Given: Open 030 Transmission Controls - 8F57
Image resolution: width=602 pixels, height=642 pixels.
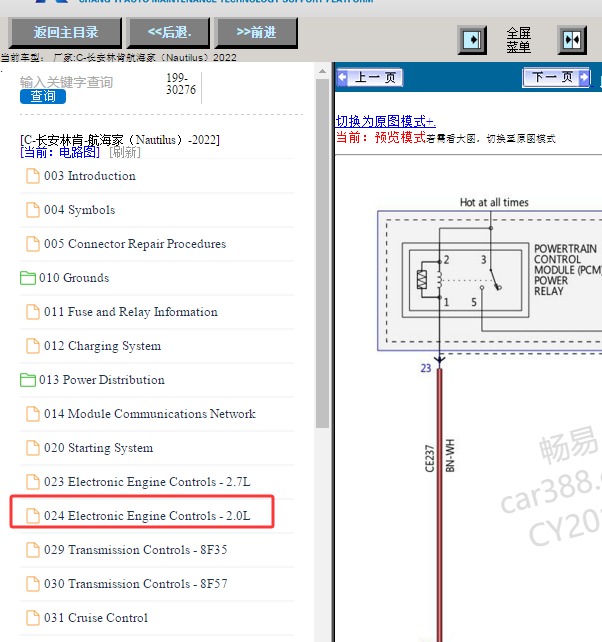Looking at the screenshot, I should [x=136, y=584].
